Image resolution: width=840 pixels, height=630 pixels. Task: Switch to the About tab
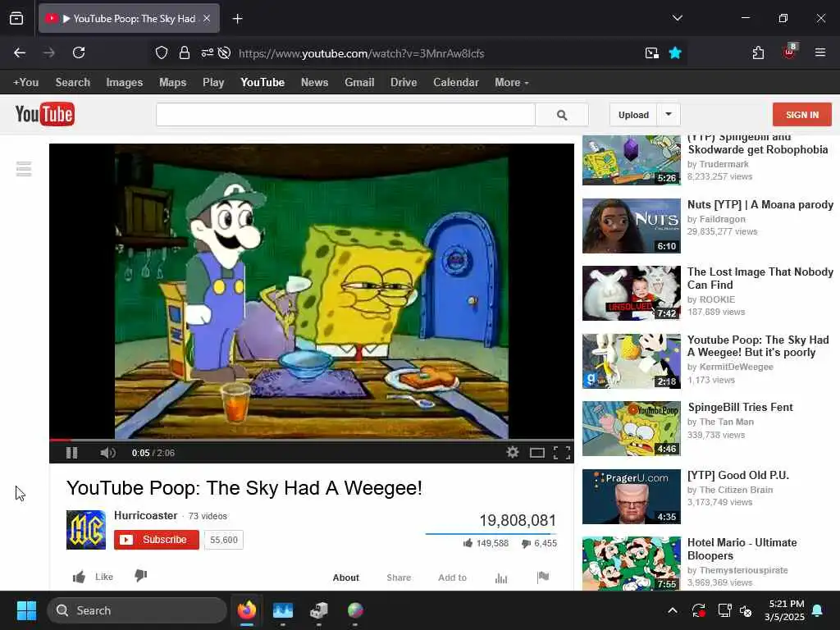click(x=346, y=577)
